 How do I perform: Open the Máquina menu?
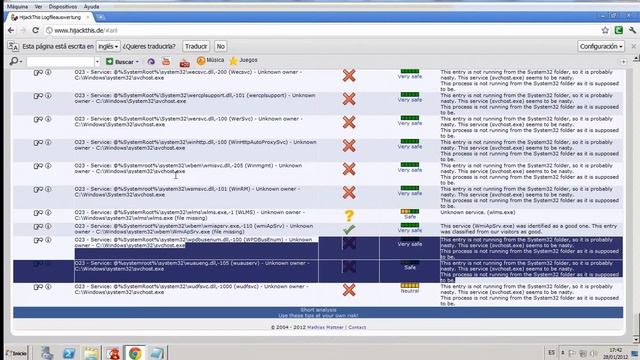click(17, 7)
